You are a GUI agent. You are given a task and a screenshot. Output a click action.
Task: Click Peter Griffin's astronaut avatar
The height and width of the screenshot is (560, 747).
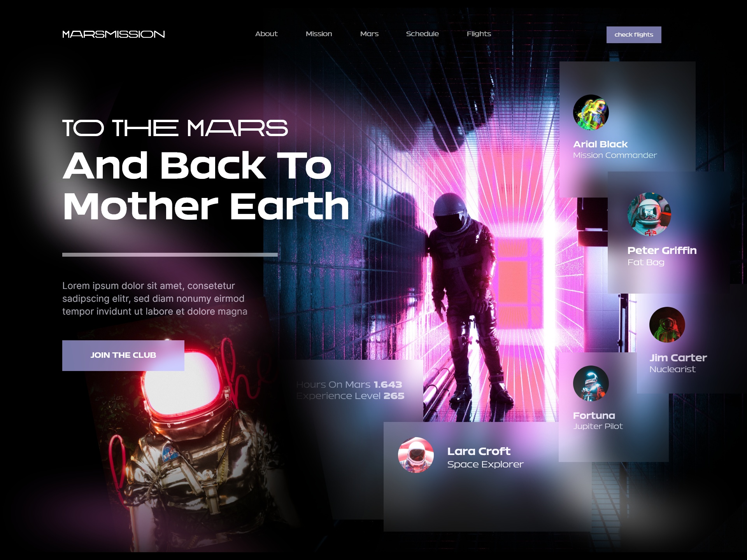(649, 214)
